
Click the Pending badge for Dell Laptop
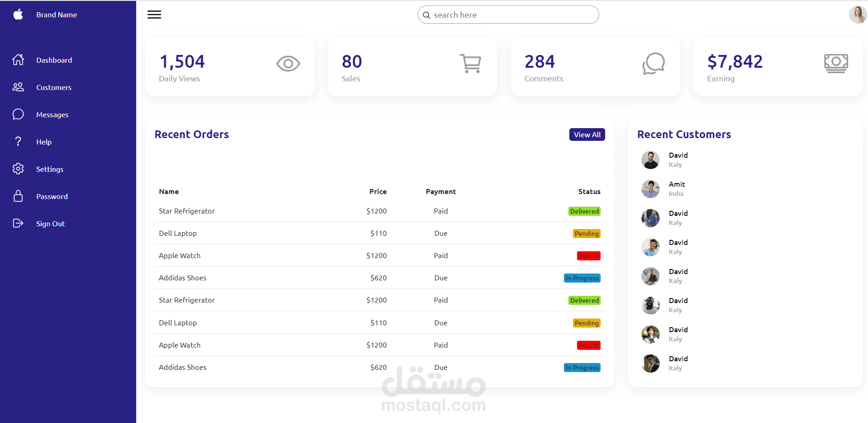tap(587, 233)
